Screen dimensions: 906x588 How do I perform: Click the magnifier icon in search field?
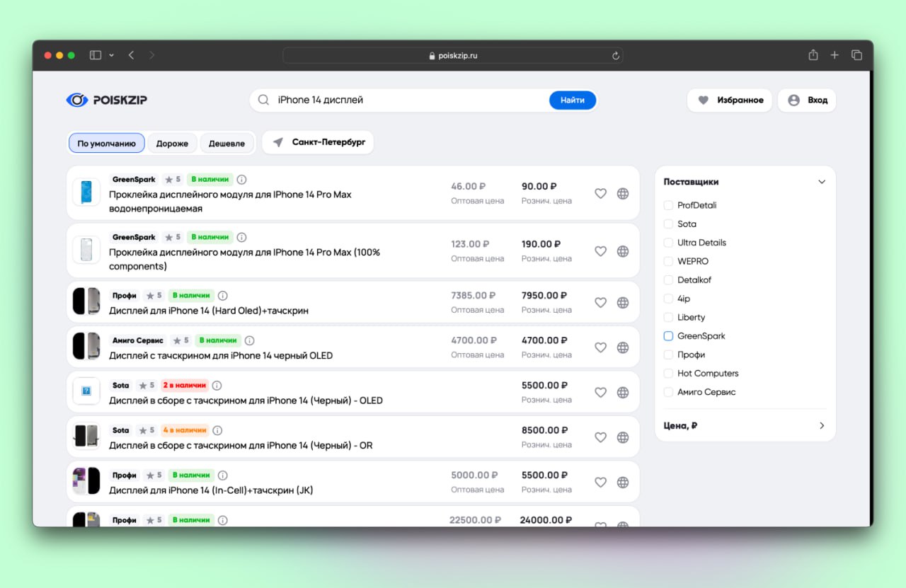(x=263, y=100)
